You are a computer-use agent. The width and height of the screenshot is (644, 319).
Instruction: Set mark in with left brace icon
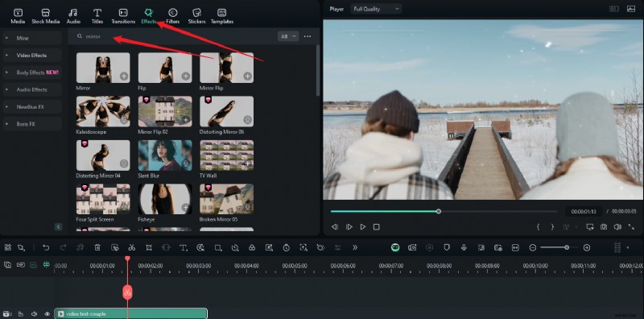[538, 227]
